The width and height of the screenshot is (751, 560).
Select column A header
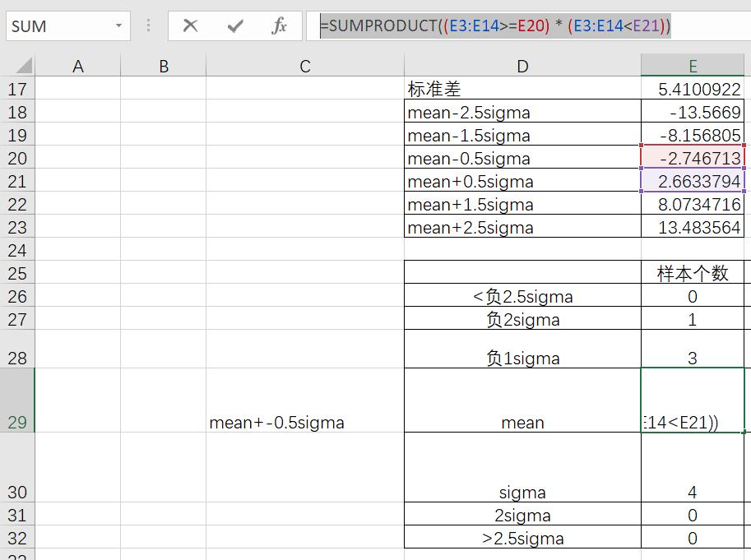pos(77,66)
